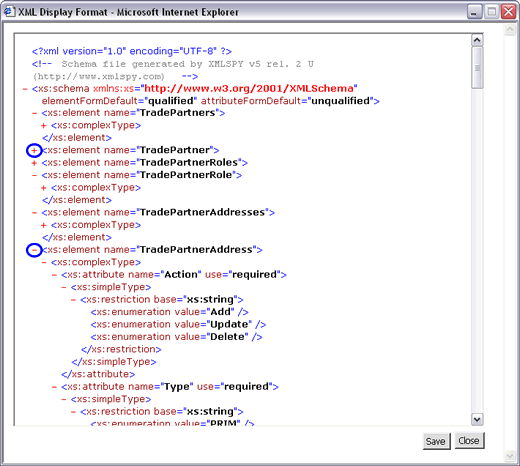This screenshot has height=466, width=520.
Task: Collapse the root xs:schema node
Action: tap(24, 89)
